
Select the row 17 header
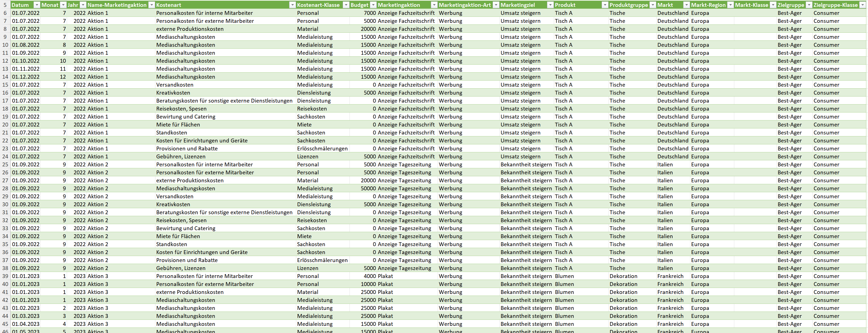click(x=5, y=101)
